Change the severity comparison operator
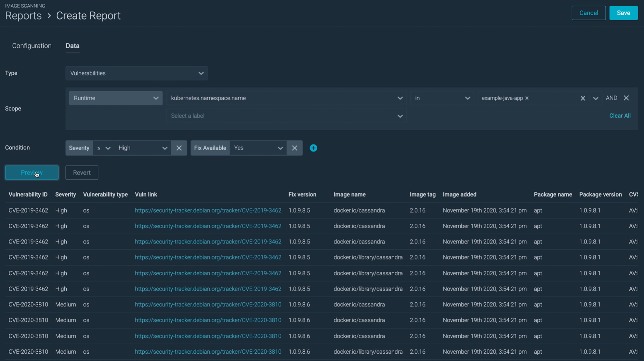The width and height of the screenshot is (644, 361). point(103,148)
